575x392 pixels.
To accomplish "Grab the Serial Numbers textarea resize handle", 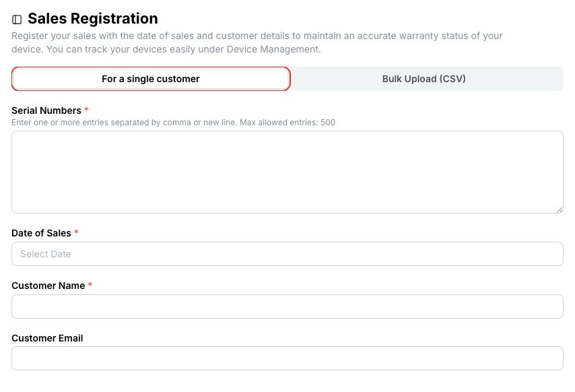I will click(x=560, y=209).
